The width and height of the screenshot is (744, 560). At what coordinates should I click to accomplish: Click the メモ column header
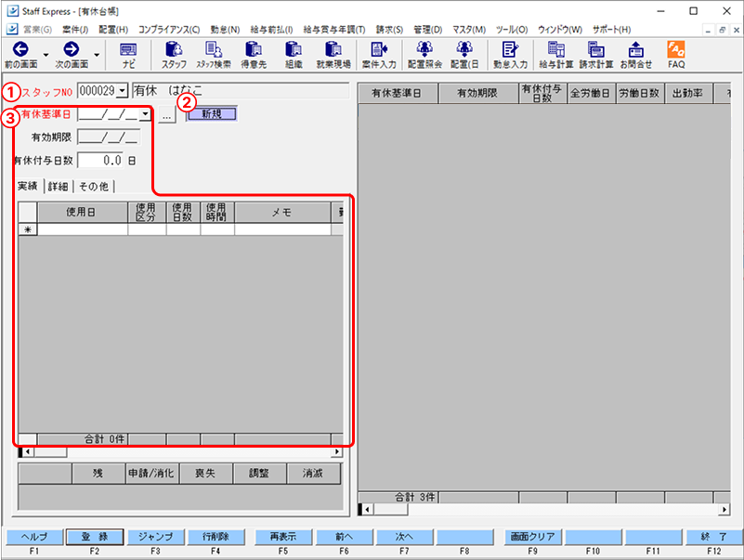pos(282,212)
